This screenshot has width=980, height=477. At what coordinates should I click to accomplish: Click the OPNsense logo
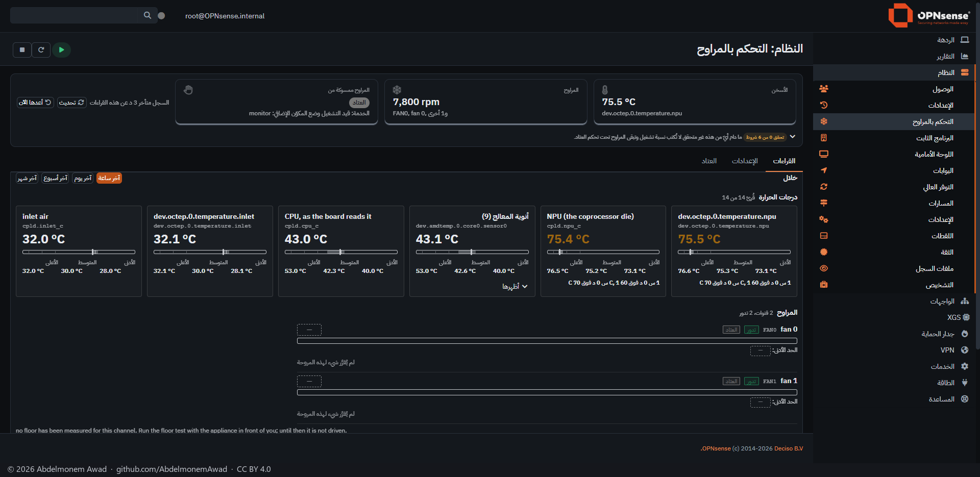click(x=929, y=15)
